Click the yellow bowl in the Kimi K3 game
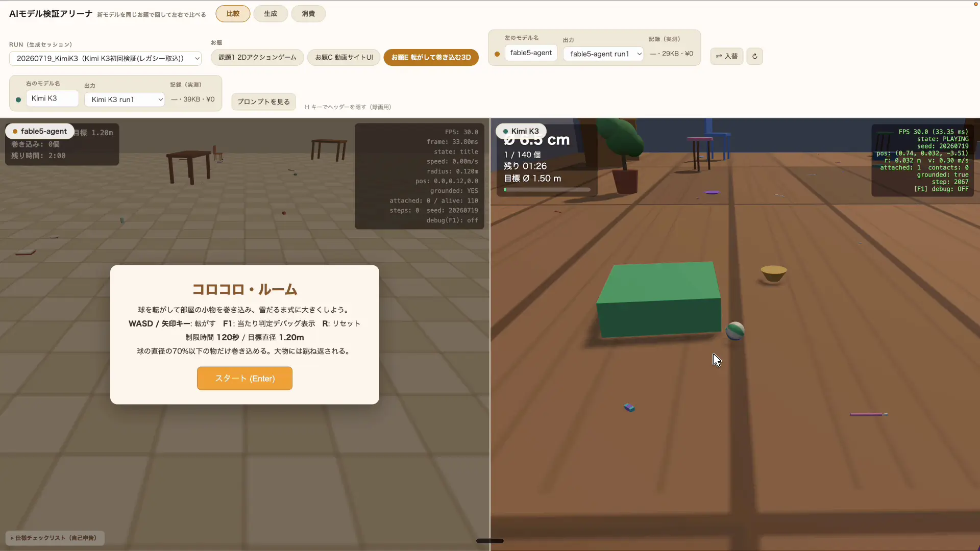980x551 pixels. (x=773, y=273)
